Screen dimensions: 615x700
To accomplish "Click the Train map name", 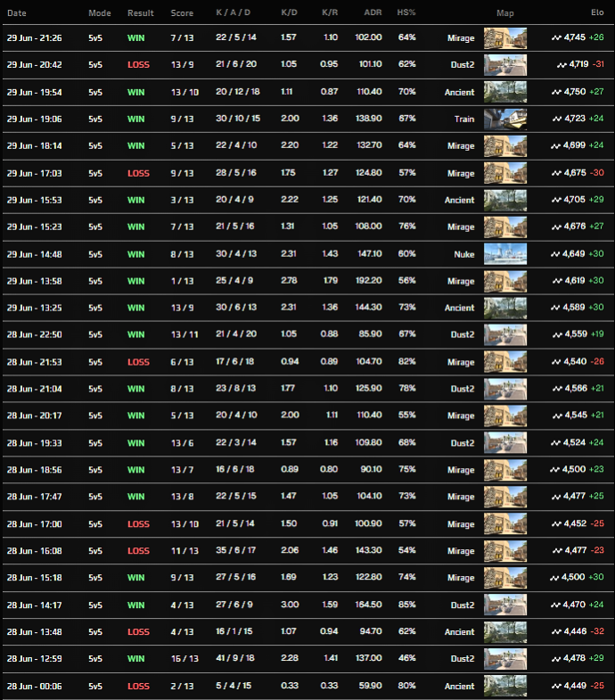I will (x=464, y=119).
